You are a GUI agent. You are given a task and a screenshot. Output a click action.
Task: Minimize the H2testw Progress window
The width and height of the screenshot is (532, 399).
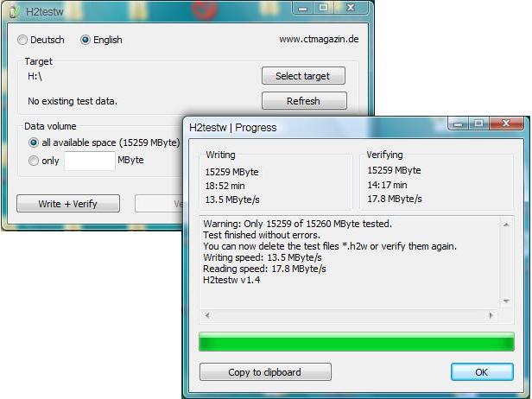(x=459, y=123)
